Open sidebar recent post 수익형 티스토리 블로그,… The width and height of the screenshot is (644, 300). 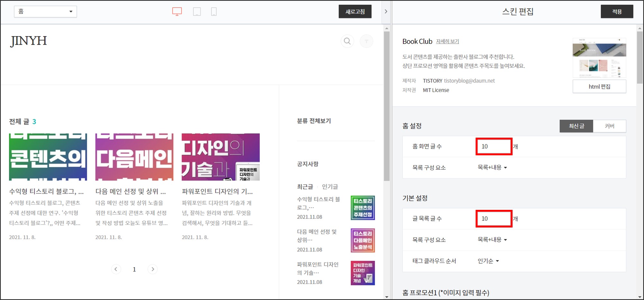[x=318, y=203]
